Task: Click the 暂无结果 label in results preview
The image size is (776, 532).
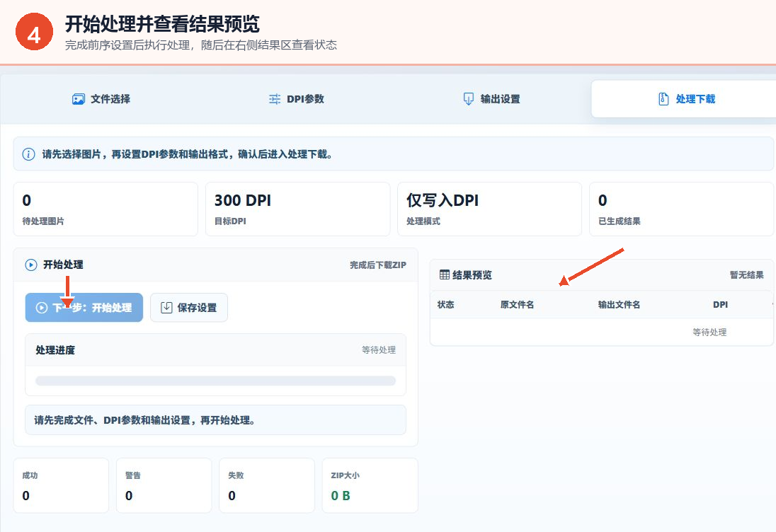Action: click(747, 275)
